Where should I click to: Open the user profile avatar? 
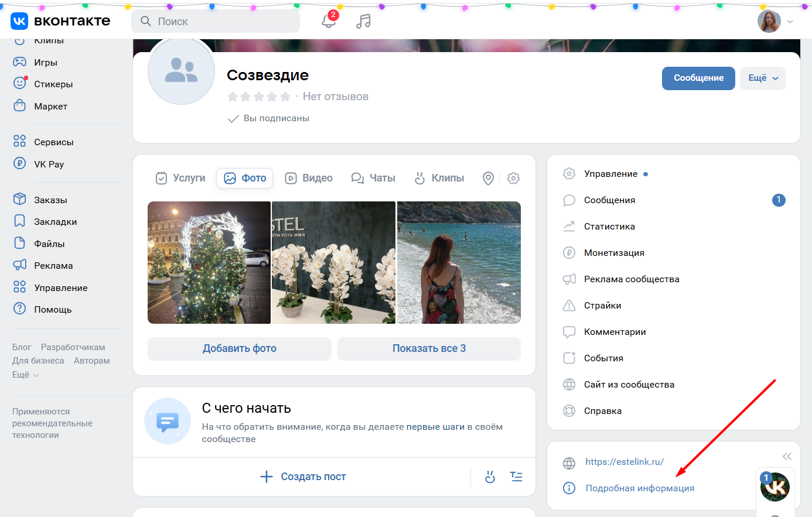(x=769, y=22)
